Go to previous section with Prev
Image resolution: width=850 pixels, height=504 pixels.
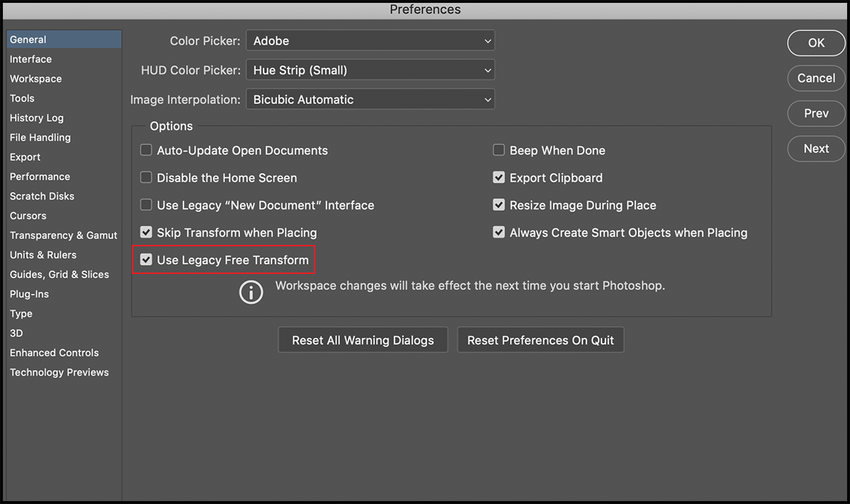816,113
